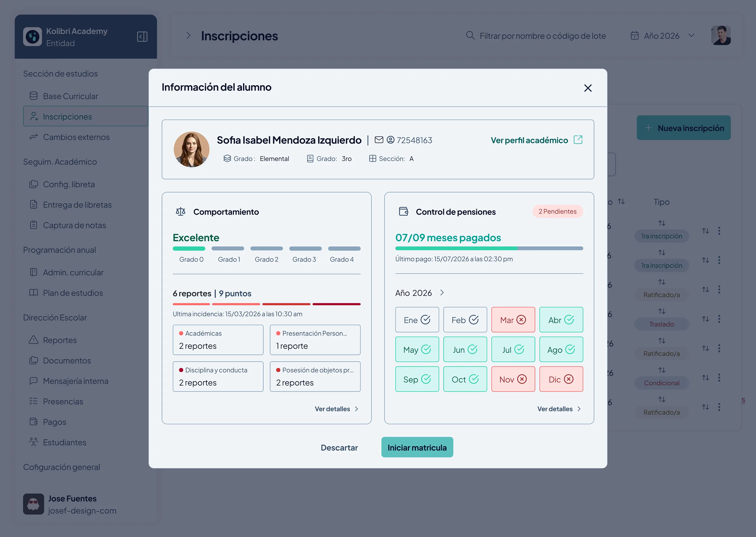Open the Año 2026 dropdown in header
Image resolution: width=756 pixels, height=537 pixels.
663,36
